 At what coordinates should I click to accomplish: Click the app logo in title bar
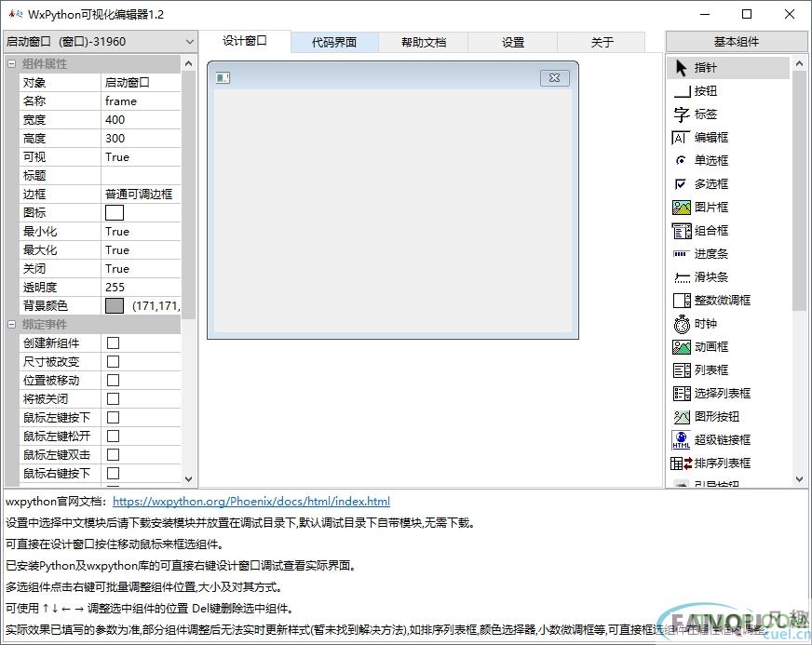click(16, 14)
